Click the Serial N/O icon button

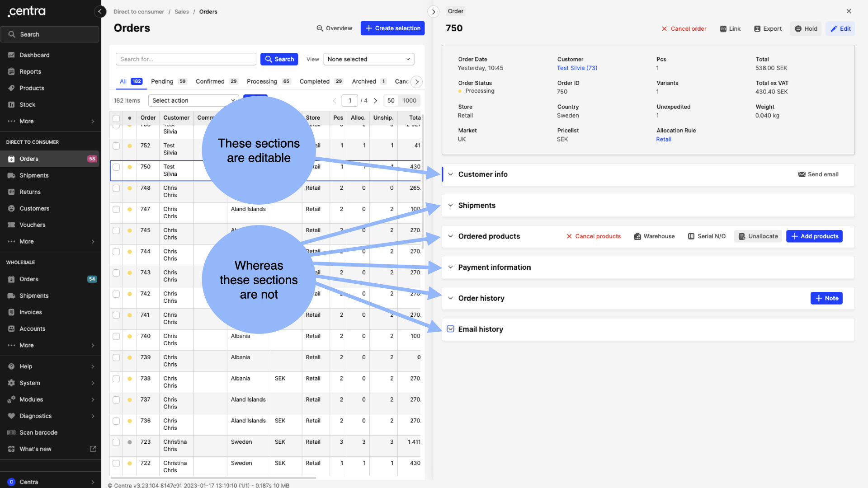pyautogui.click(x=691, y=236)
